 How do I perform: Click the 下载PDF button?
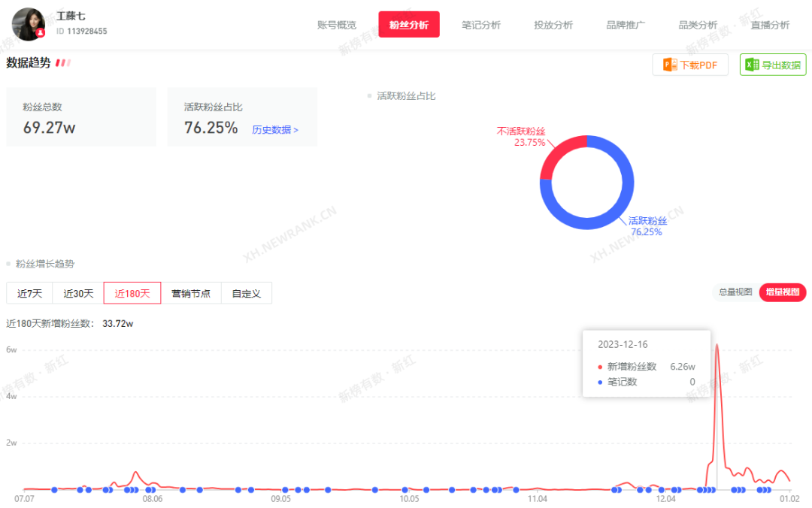(x=690, y=65)
